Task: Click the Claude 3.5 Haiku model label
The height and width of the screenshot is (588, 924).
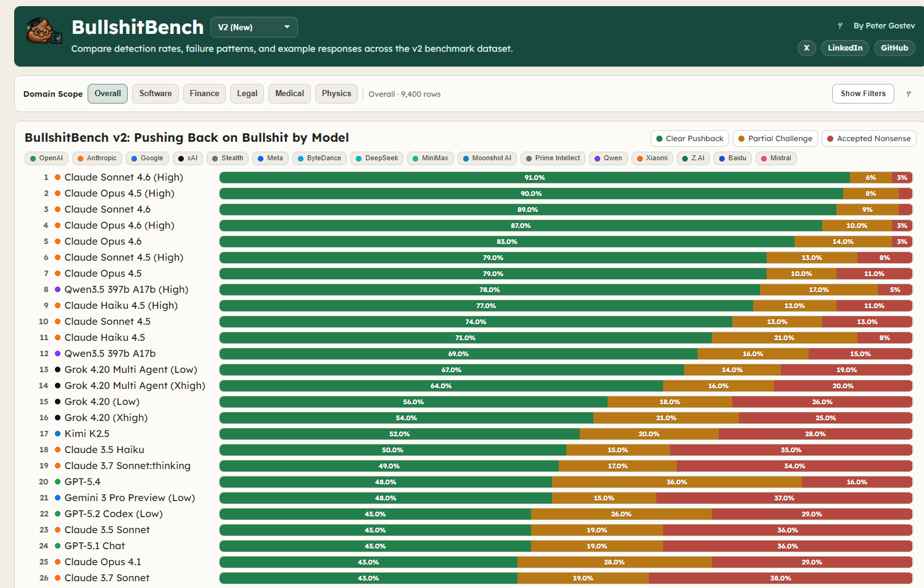Action: 104,450
